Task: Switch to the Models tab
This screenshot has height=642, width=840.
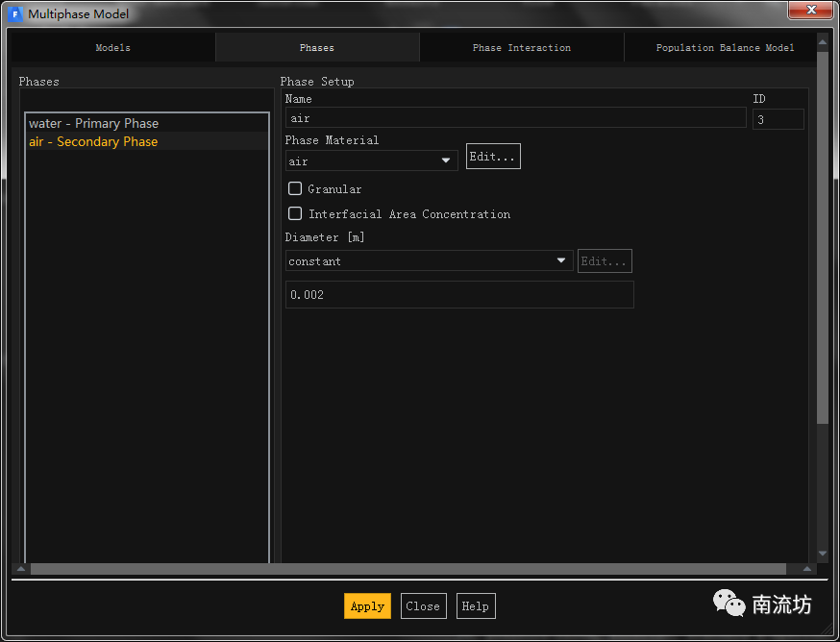Action: click(x=112, y=48)
